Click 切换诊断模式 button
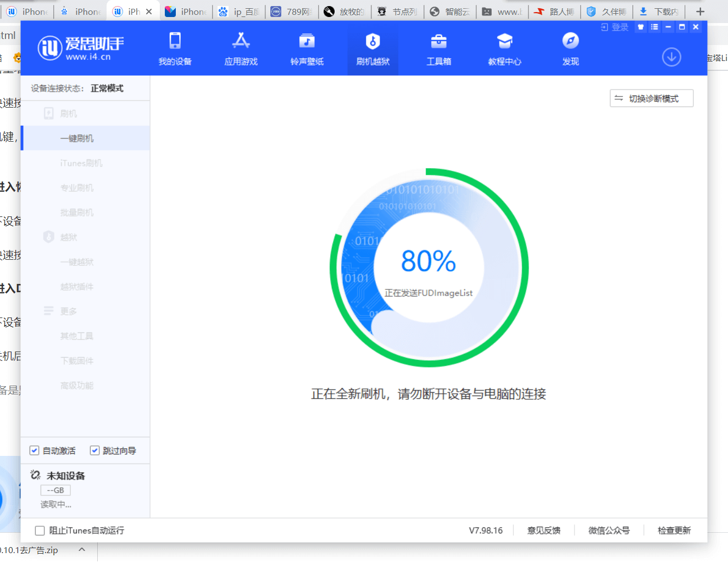 [x=652, y=98]
